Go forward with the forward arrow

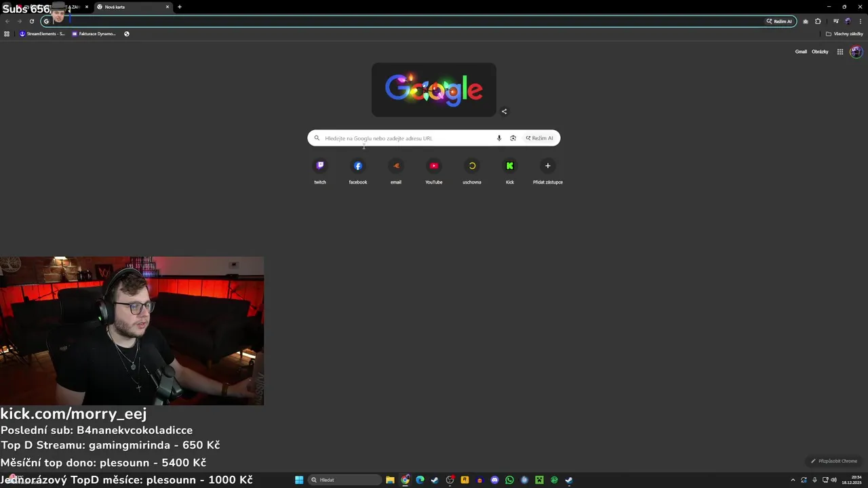coord(19,21)
